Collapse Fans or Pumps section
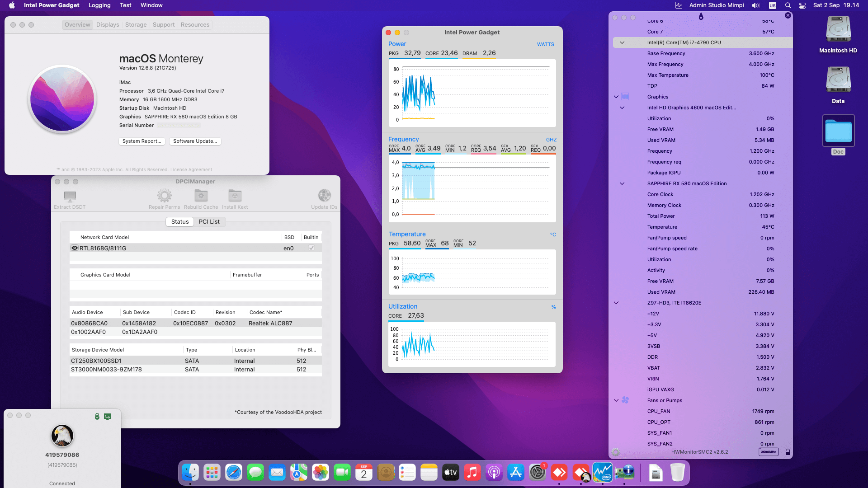Viewport: 868px width, 488px height. (616, 400)
